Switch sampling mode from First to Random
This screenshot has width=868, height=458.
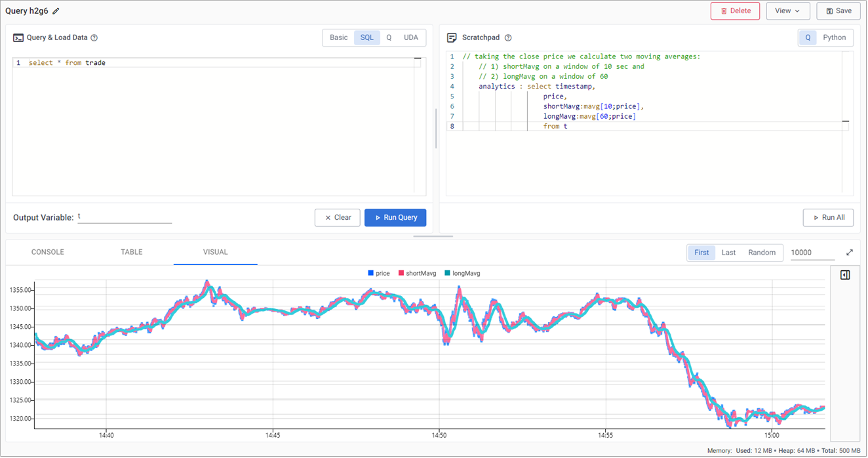click(762, 252)
